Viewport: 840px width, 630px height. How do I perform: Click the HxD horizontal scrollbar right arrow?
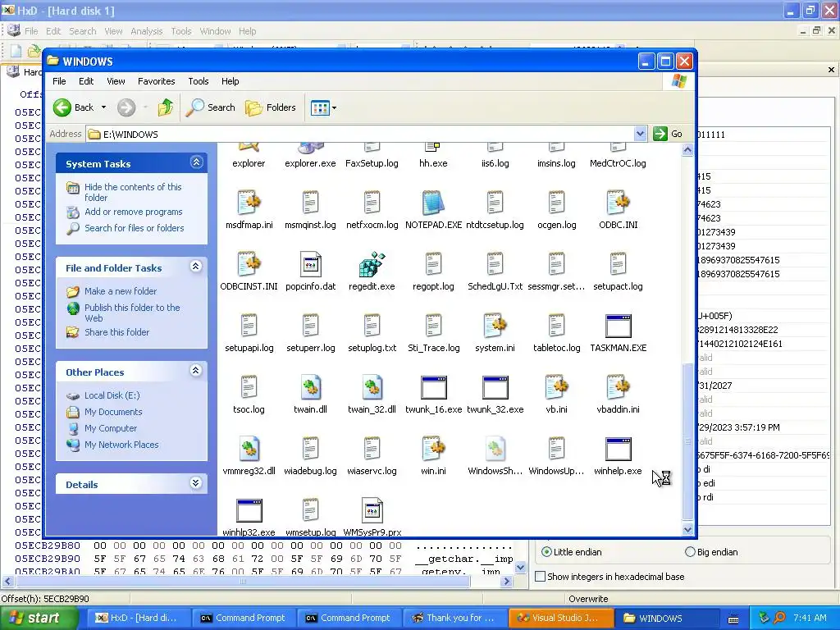[507, 581]
